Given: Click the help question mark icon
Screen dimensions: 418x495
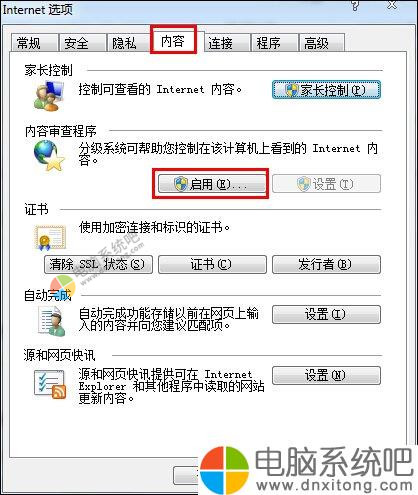Looking at the screenshot, I should click(x=355, y=6).
